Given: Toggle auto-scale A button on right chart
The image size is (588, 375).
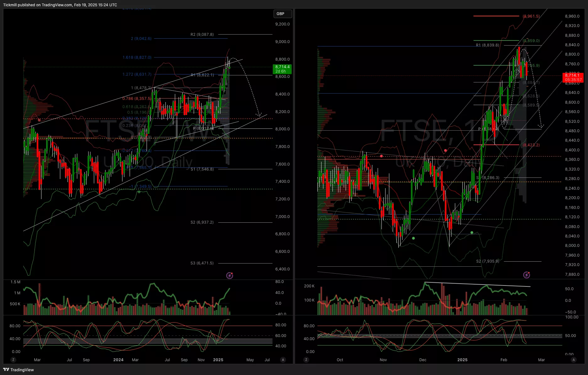Looking at the screenshot, I should (574, 360).
